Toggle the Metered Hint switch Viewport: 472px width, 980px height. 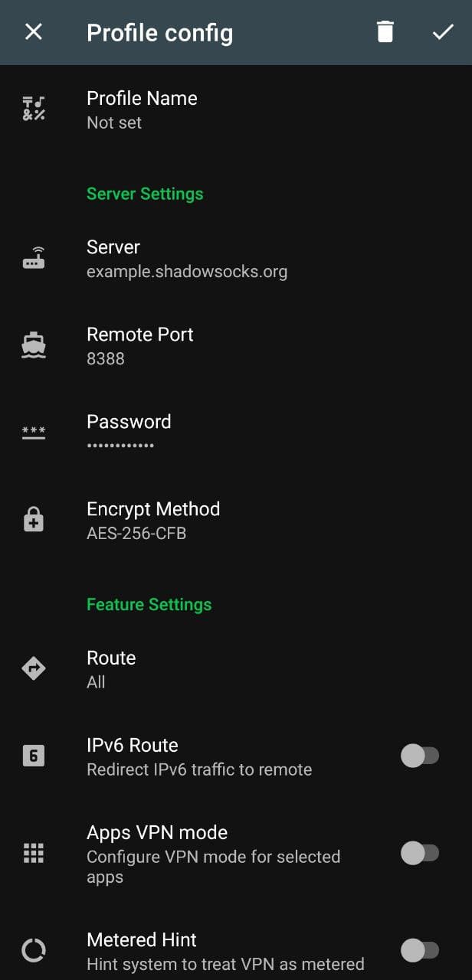419,951
